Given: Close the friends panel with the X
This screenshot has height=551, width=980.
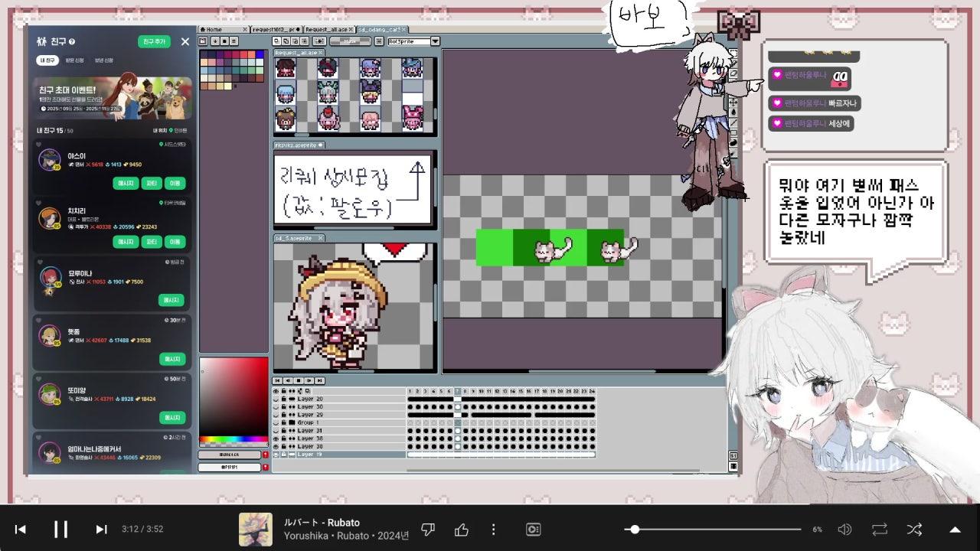Looking at the screenshot, I should point(185,41).
